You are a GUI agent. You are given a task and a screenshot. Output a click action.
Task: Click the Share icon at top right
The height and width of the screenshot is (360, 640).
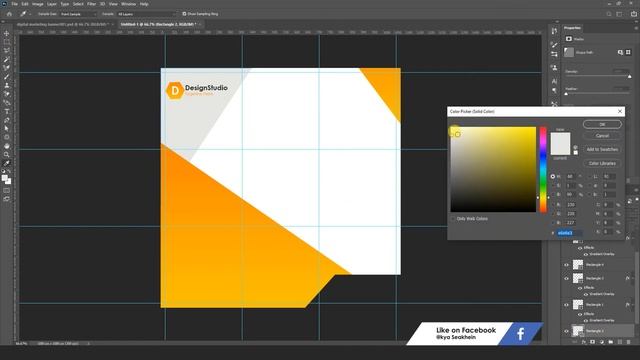tap(633, 14)
